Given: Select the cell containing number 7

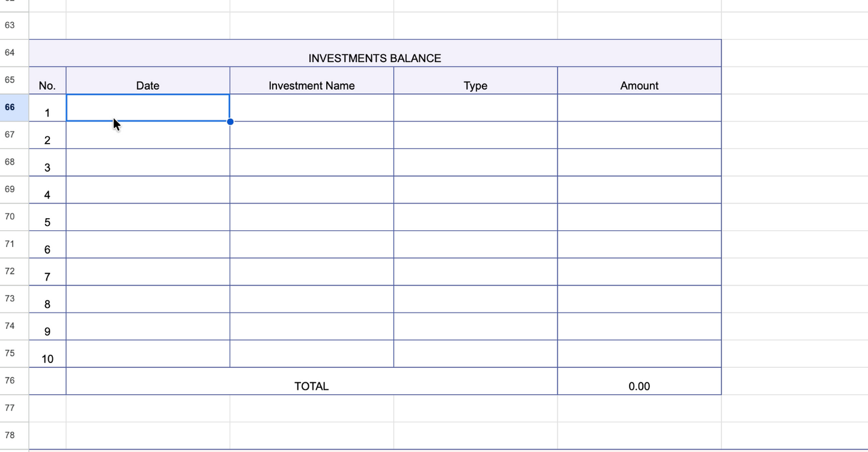Looking at the screenshot, I should (47, 272).
